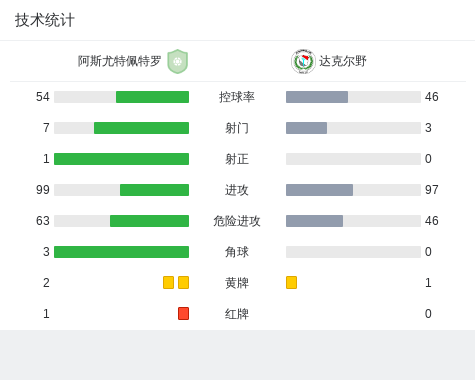The image size is (475, 380).
Task: Click 达克尔野's yellow card icon
Action: pos(291,282)
